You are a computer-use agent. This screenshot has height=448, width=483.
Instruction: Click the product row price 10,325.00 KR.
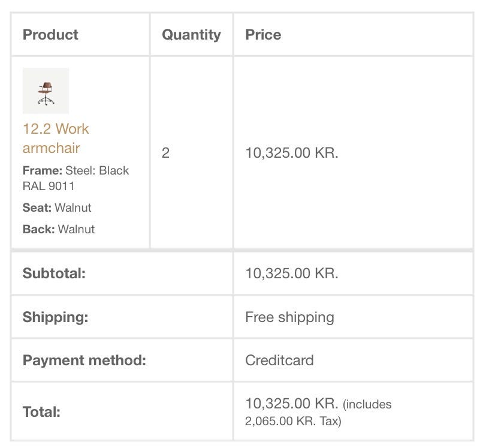tap(292, 153)
